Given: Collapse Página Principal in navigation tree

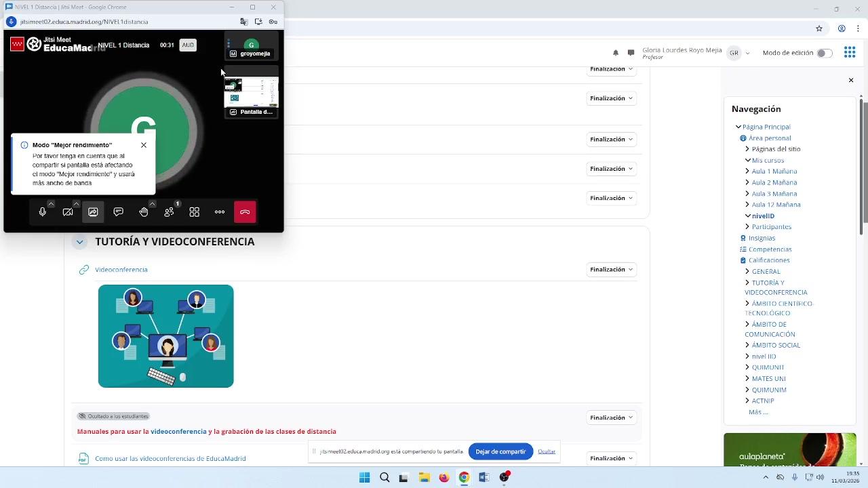Looking at the screenshot, I should coord(738,127).
